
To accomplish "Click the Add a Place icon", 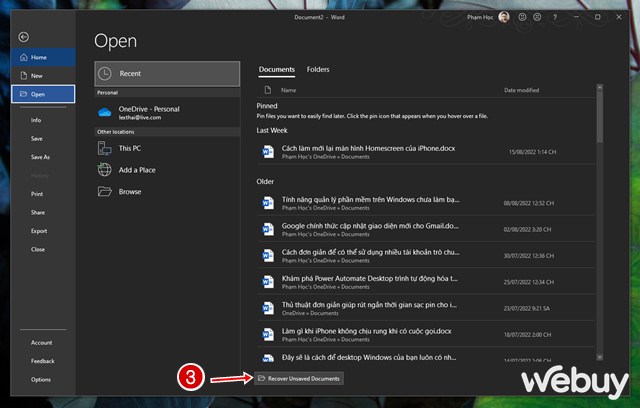I will pyautogui.click(x=106, y=169).
